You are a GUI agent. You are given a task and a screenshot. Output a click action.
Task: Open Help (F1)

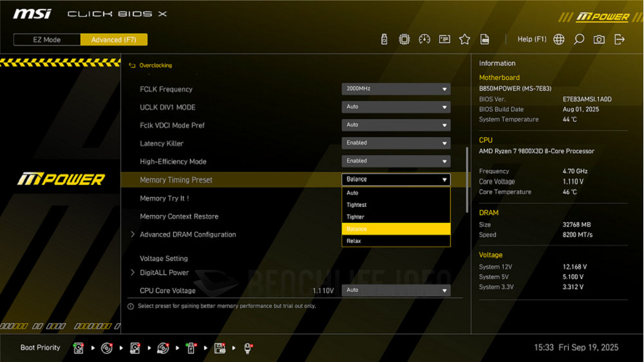coord(532,39)
